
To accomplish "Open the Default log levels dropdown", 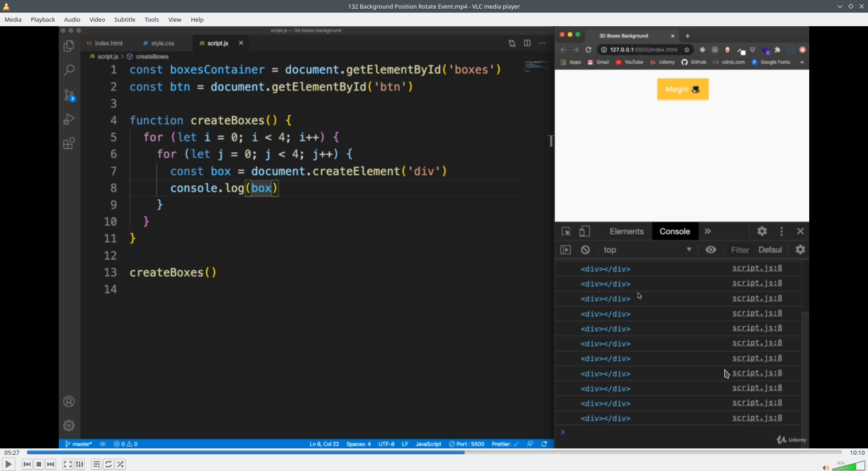I will 770,250.
